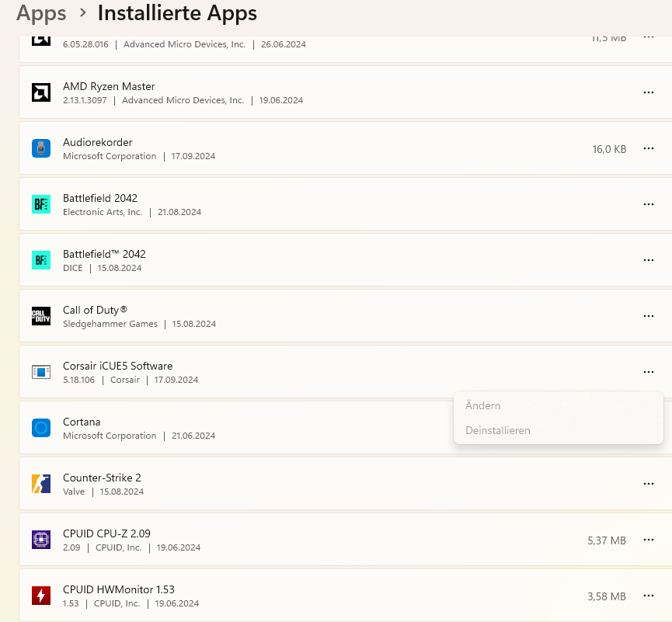Click the Call of Duty icon

[41, 316]
